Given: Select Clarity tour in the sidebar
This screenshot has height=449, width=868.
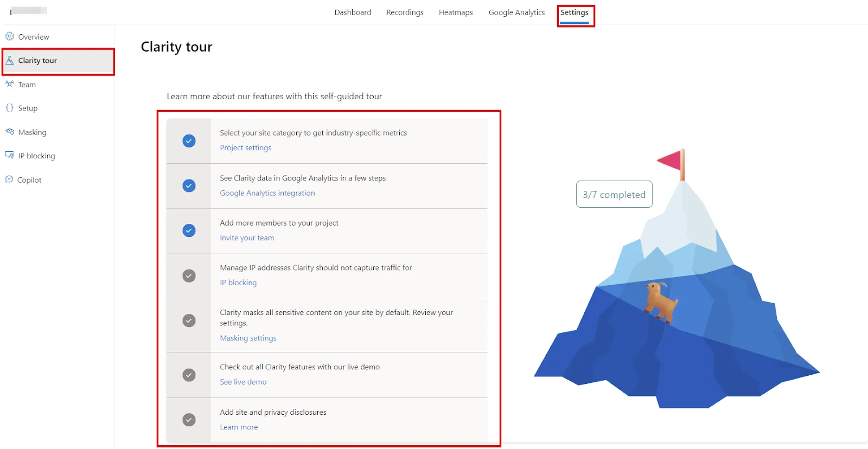Looking at the screenshot, I should pyautogui.click(x=58, y=61).
